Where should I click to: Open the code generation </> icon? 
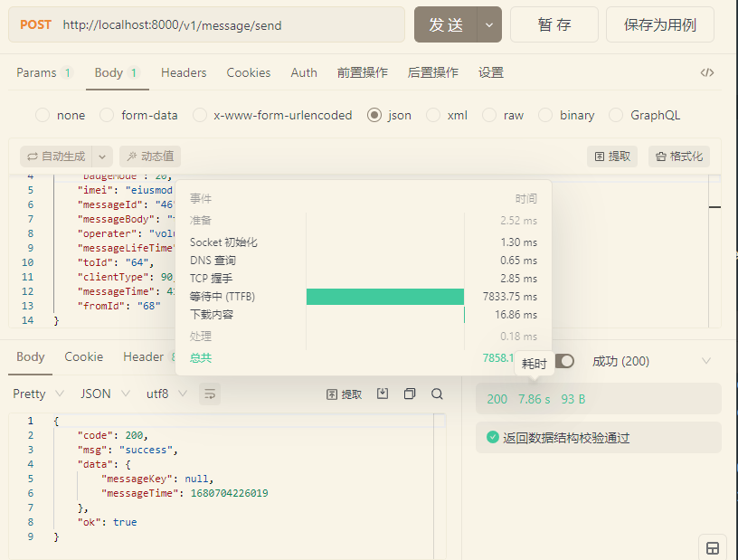(707, 73)
